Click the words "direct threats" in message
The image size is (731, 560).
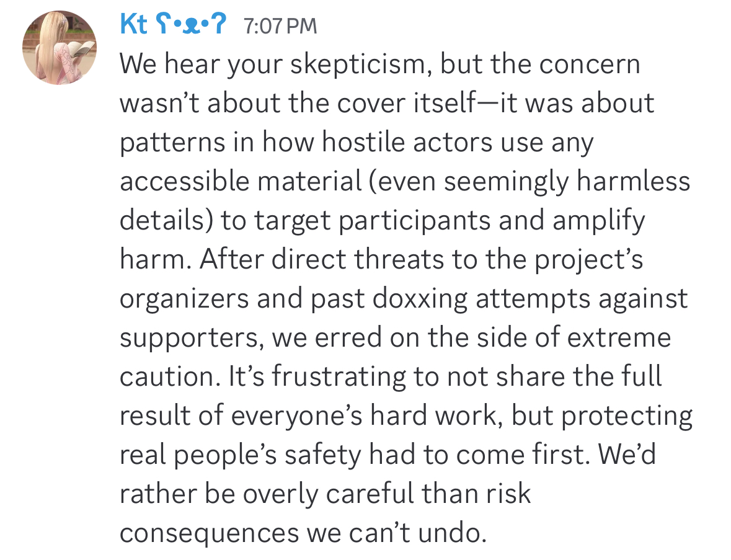pos(357,259)
